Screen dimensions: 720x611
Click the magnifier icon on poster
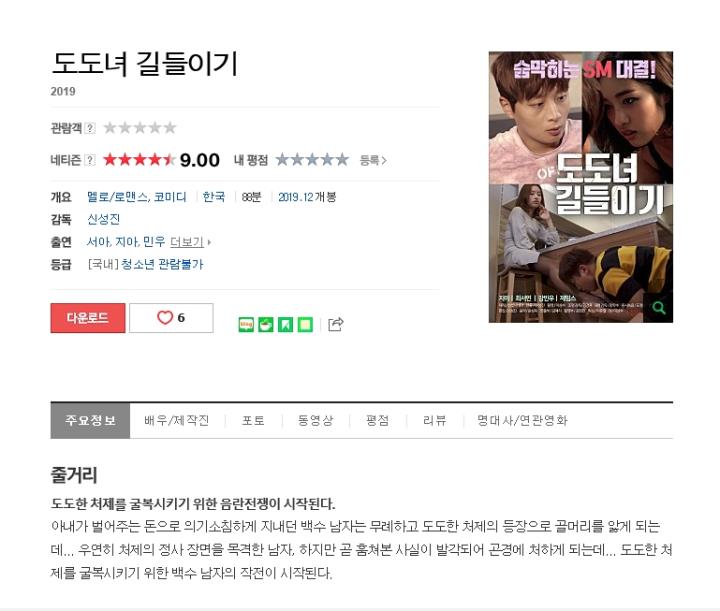tap(659, 308)
